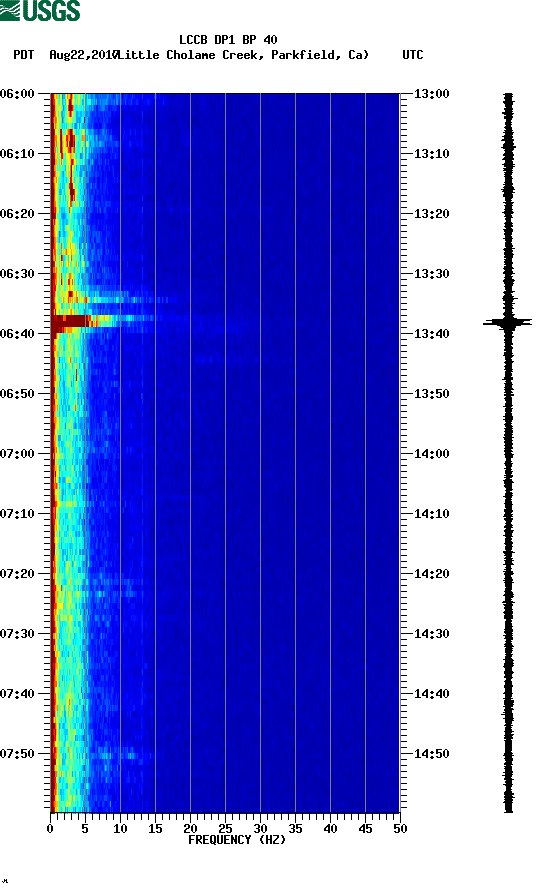The image size is (552, 892).
Task: Select the title text 'LCCB DP1 BP 40'
Action: (x=228, y=40)
